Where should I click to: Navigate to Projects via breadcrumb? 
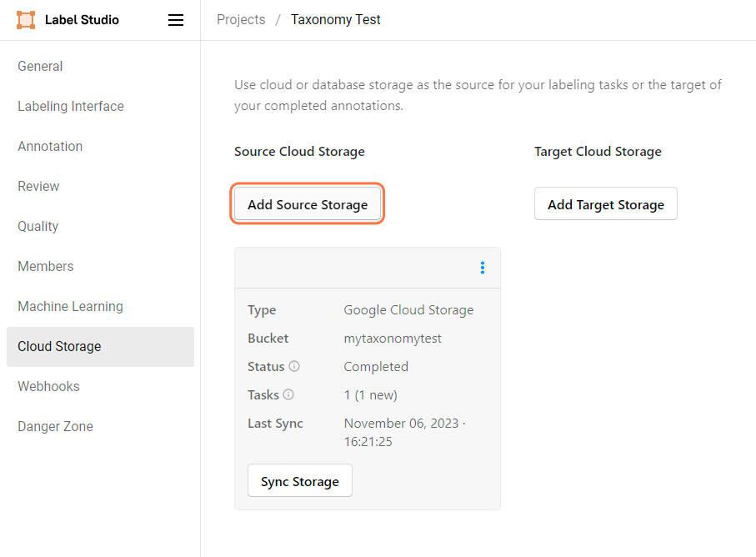click(241, 19)
